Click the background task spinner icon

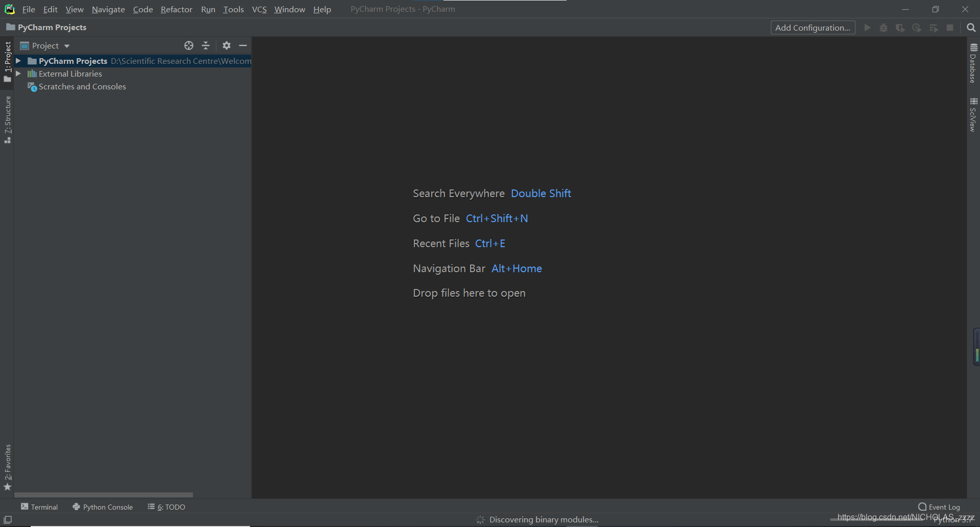pos(480,520)
